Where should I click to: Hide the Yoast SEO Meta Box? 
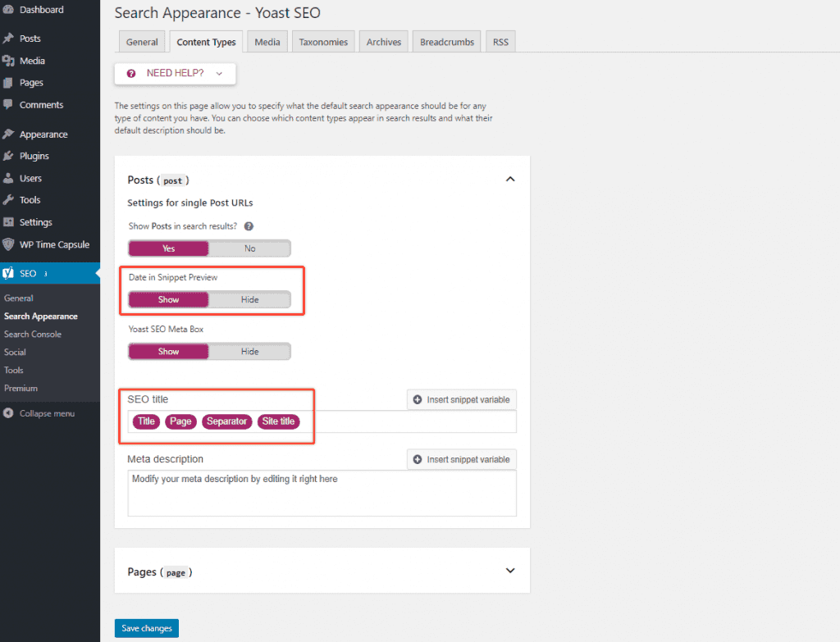tap(249, 352)
